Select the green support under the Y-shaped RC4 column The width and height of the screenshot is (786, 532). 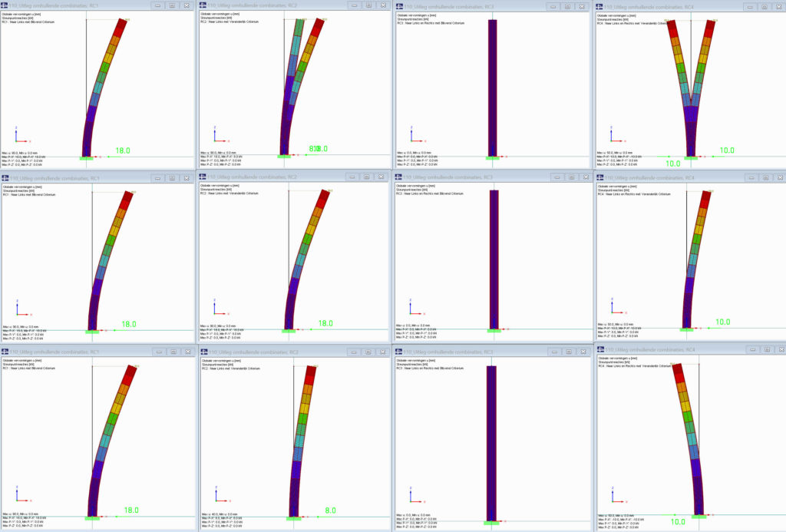point(690,158)
